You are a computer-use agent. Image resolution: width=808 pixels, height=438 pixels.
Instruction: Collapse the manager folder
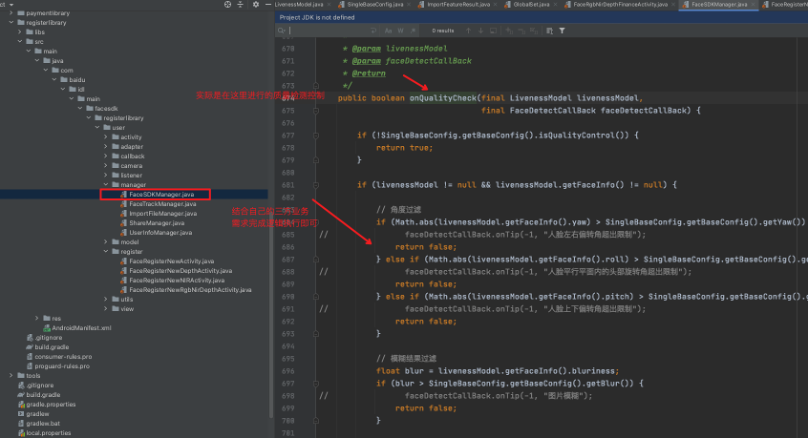pyautogui.click(x=106, y=184)
